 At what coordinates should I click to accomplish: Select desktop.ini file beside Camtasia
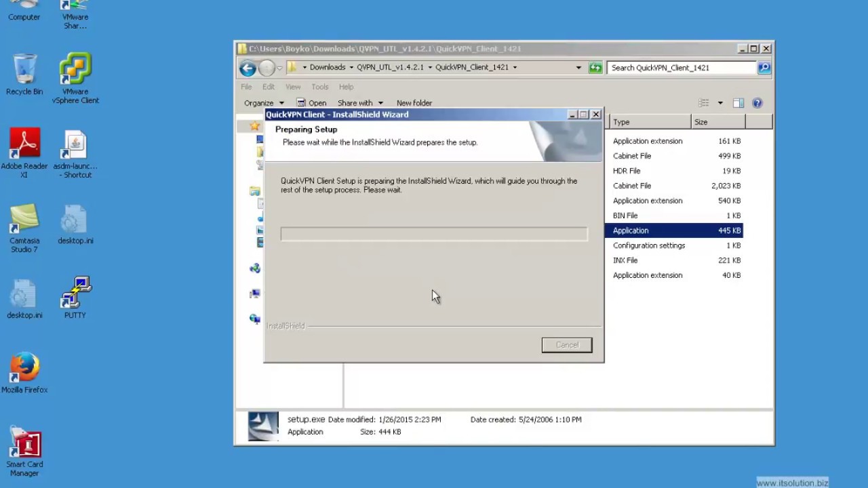tap(75, 224)
